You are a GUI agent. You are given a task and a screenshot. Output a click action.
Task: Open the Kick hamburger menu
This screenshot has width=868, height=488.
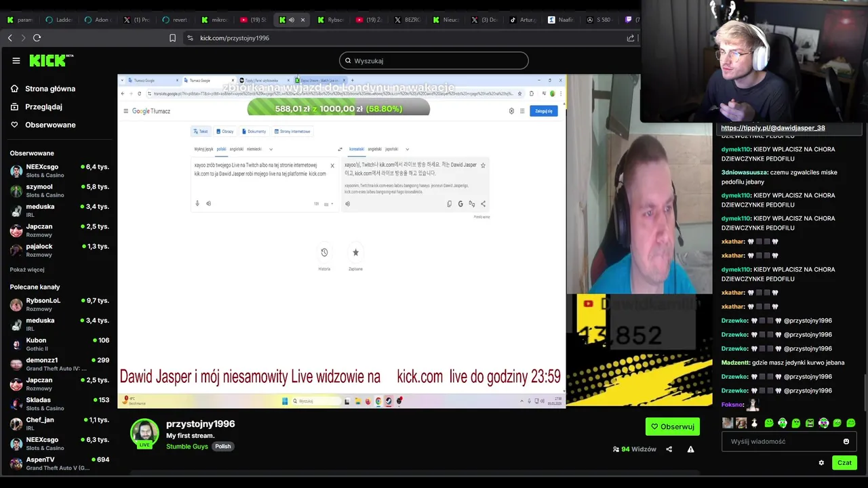pyautogui.click(x=16, y=60)
